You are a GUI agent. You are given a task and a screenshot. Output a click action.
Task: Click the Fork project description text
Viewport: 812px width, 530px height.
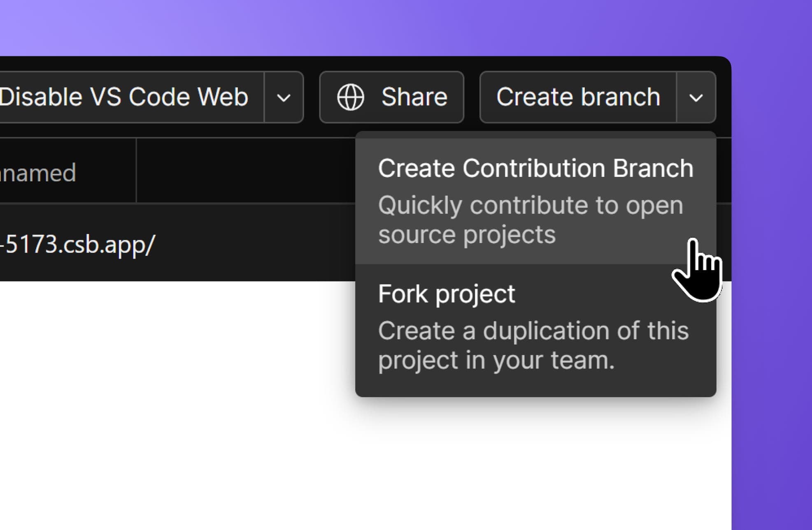[x=533, y=345]
